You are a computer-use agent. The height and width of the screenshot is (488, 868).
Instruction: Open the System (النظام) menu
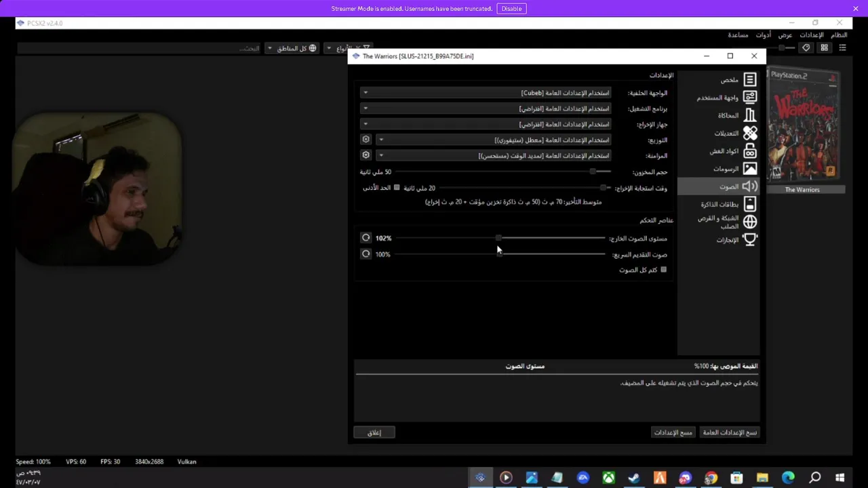[839, 35]
